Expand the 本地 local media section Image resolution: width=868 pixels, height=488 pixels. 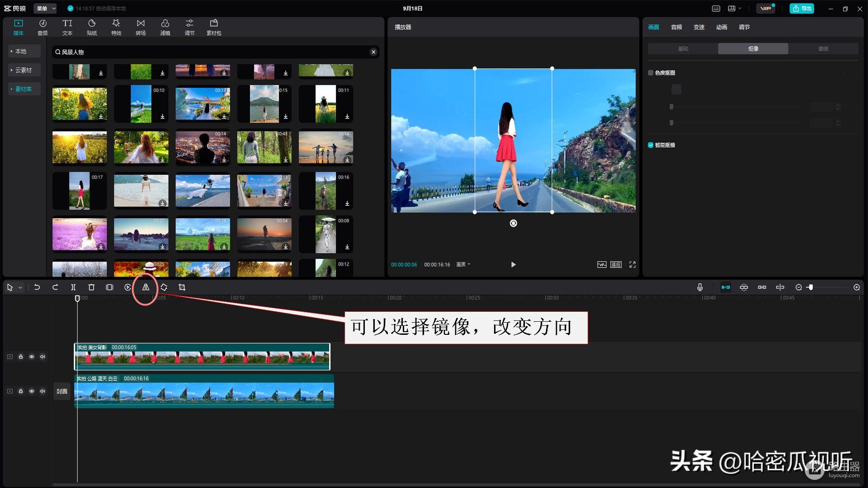tap(21, 52)
